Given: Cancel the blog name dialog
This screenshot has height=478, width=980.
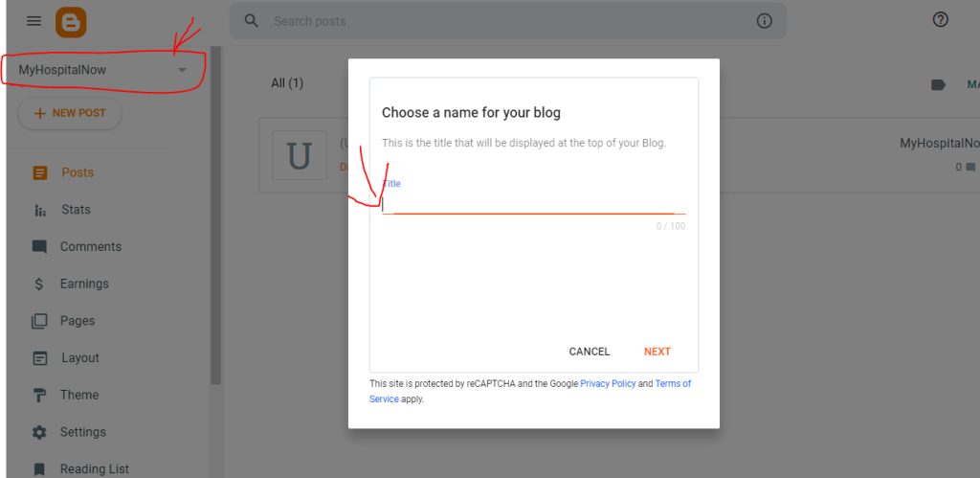Looking at the screenshot, I should click(590, 352).
